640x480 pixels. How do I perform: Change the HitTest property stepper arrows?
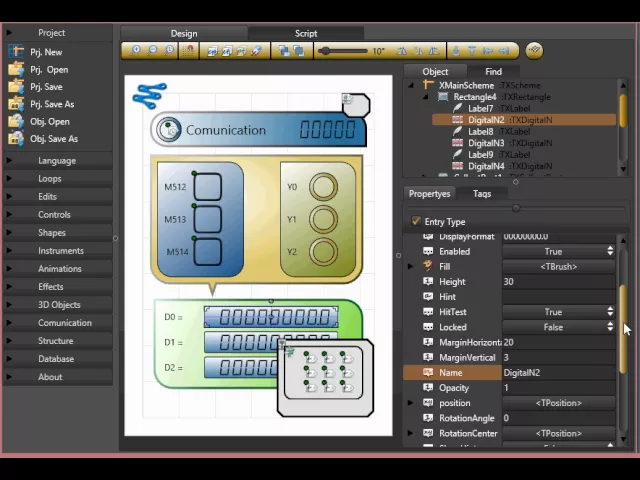[x=610, y=311]
